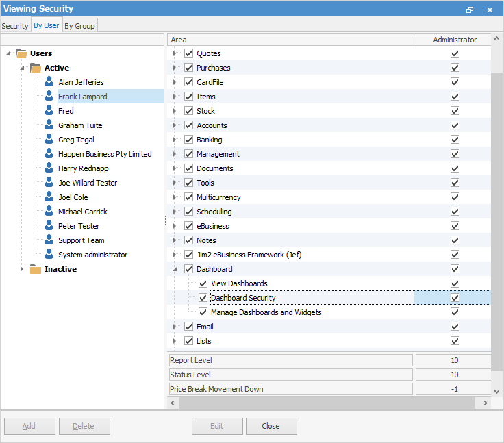Screen dimensions: 504x443
Task: Click the Status Level value field
Action: tap(453, 375)
